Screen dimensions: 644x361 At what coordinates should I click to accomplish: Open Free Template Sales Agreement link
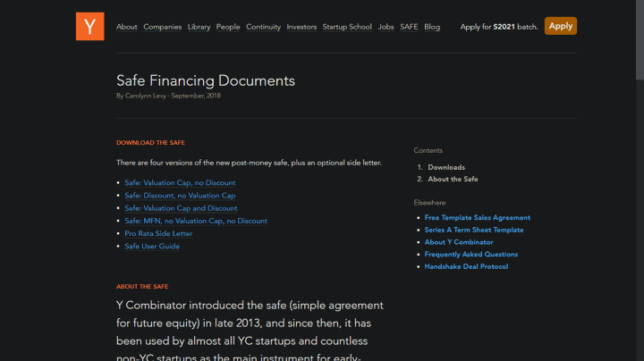(x=478, y=218)
